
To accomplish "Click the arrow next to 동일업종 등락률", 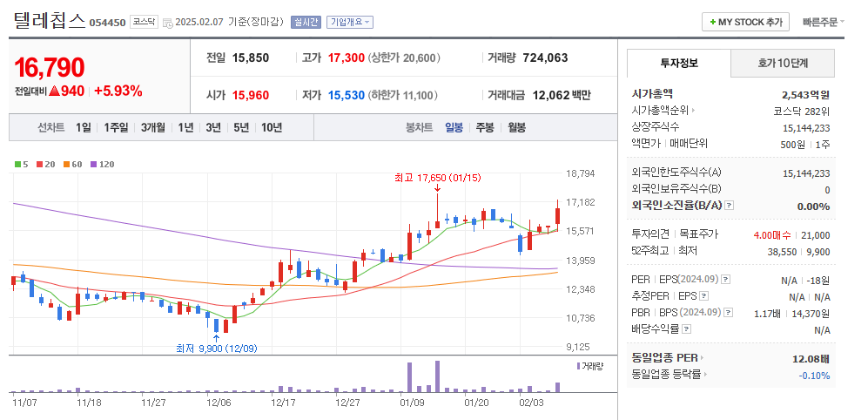I will point(706,375).
